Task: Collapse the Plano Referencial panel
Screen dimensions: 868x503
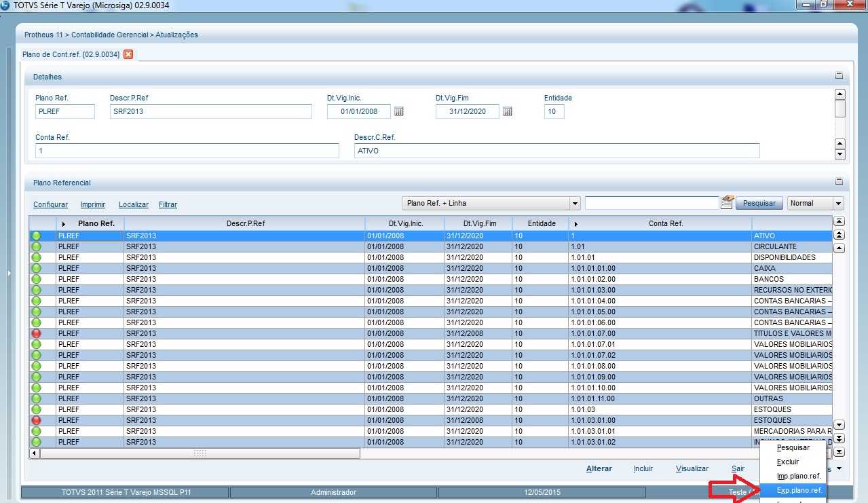Action: tap(838, 182)
